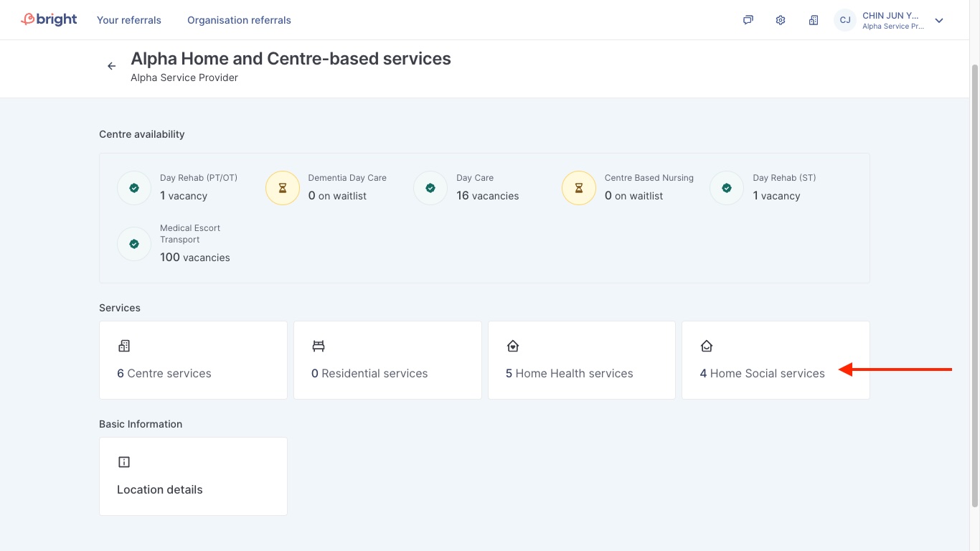Screen dimensions: 980x551
Task: Expand the user account dropdown chevron
Action: 939,21
